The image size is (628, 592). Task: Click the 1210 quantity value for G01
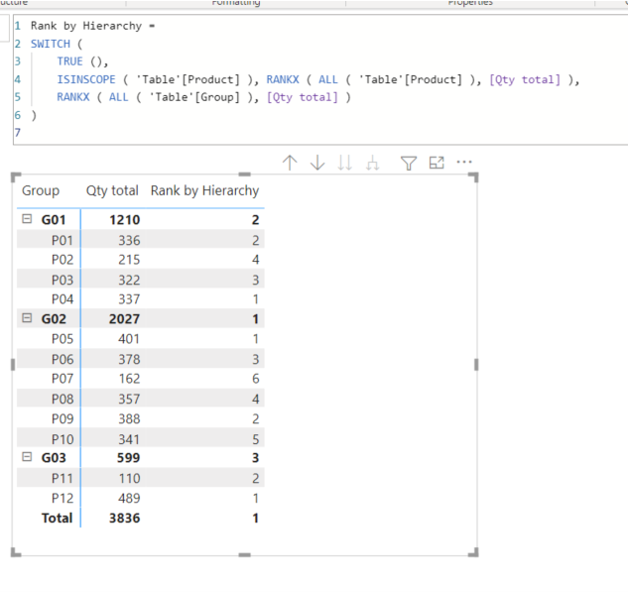coord(125,219)
